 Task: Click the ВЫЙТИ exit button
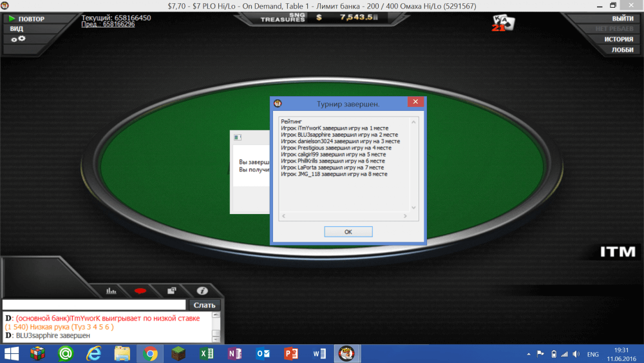(x=621, y=19)
